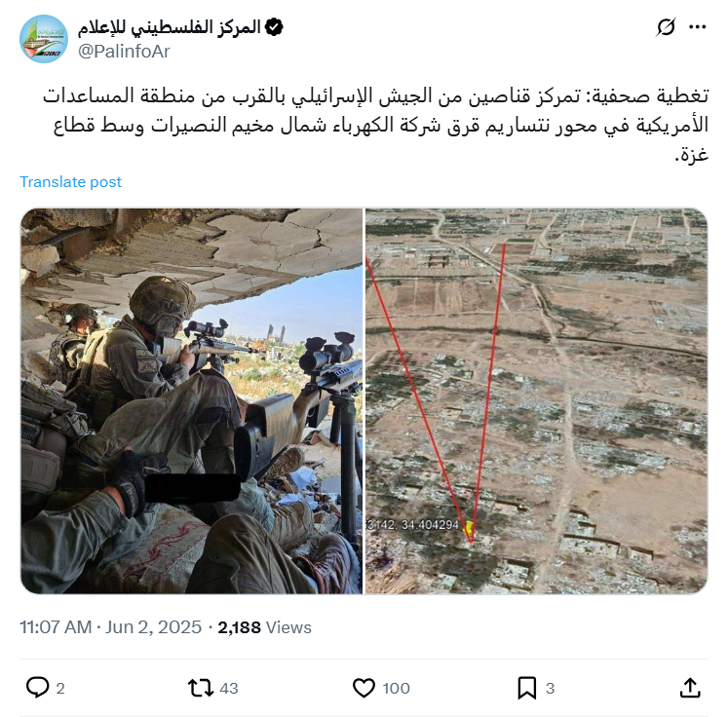Open the three-dot more options menu

(698, 27)
